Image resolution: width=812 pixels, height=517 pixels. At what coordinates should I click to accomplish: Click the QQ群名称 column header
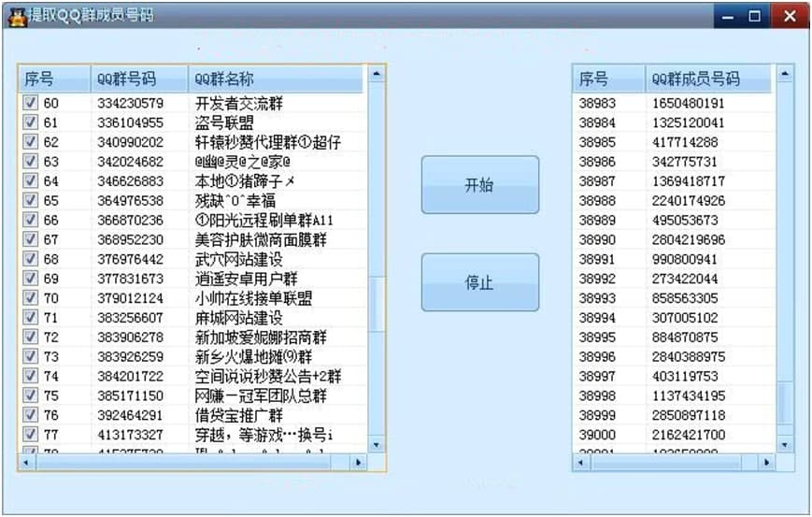coord(276,79)
